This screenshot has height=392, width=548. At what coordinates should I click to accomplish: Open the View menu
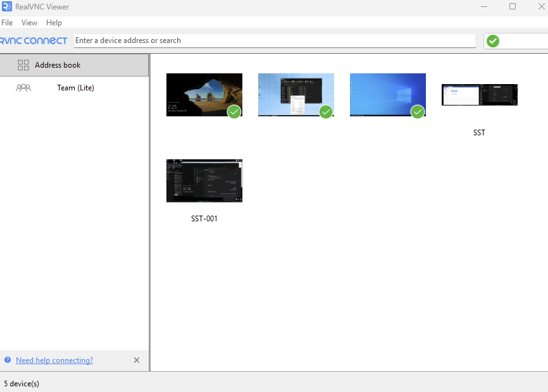[x=29, y=23]
